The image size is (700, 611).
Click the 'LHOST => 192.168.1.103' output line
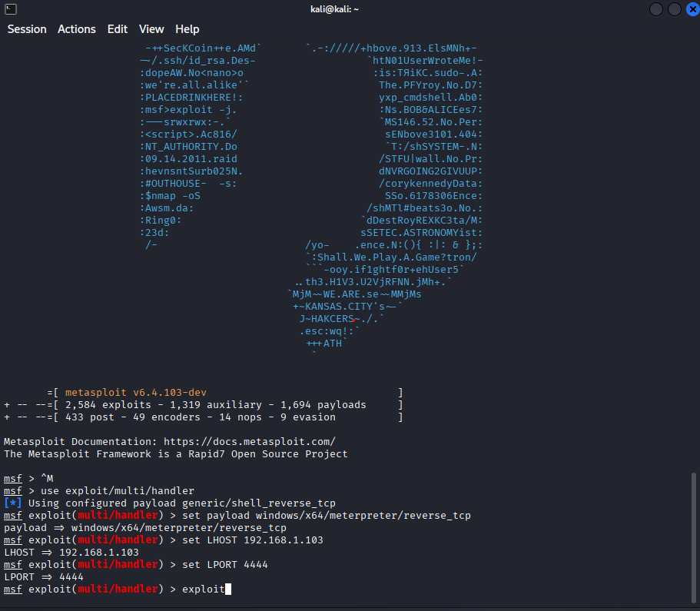pyautogui.click(x=71, y=553)
